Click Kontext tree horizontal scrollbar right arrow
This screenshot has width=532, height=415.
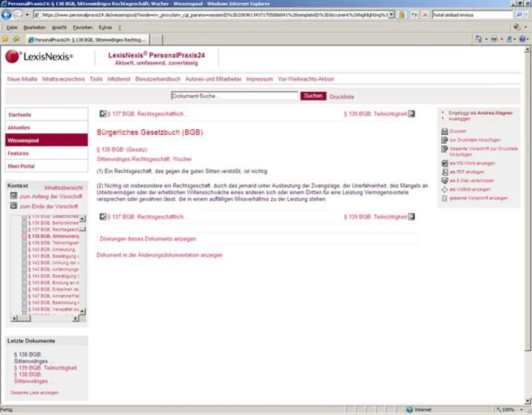pos(76,318)
